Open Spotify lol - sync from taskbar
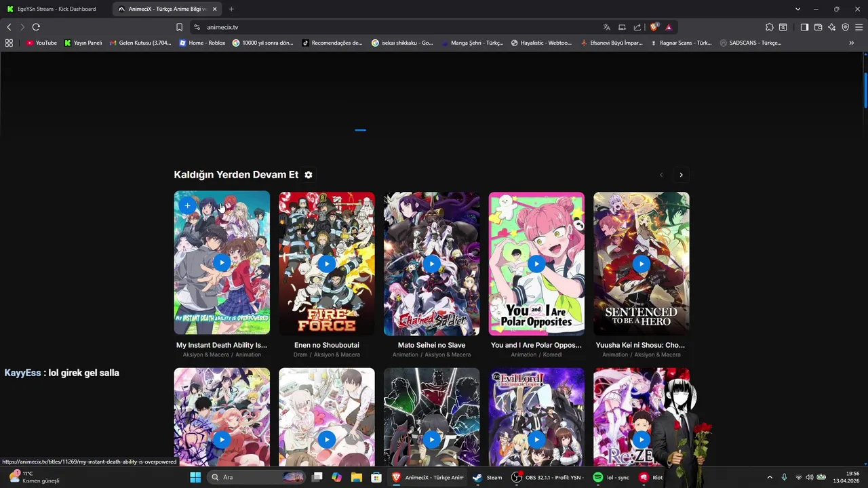Viewport: 868px width, 488px height. [611, 477]
